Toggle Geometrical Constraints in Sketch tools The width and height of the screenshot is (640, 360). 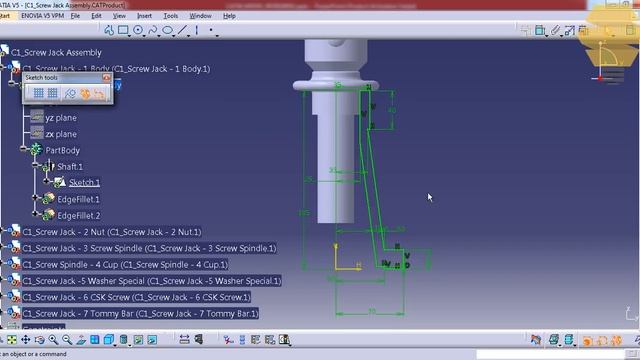(85, 94)
